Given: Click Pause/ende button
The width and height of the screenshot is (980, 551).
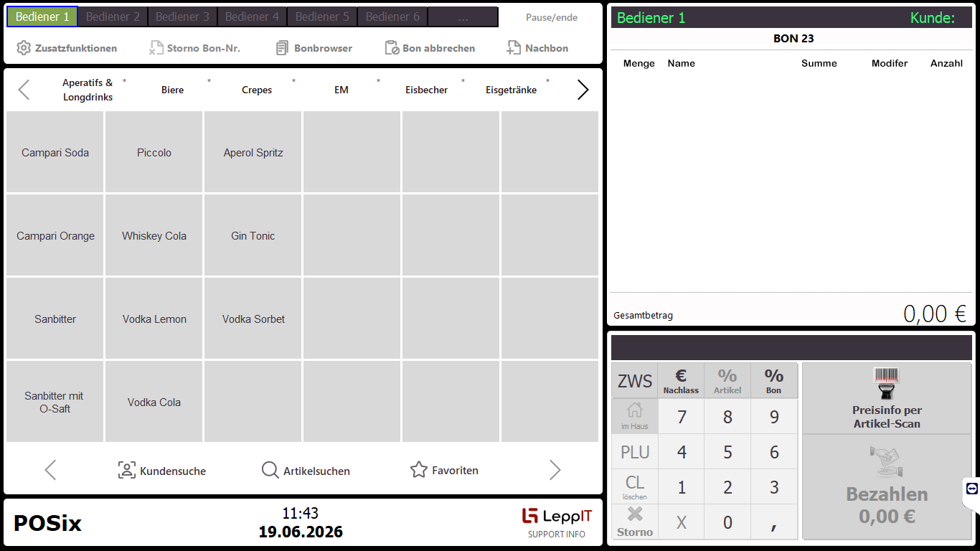Looking at the screenshot, I should click(x=552, y=17).
